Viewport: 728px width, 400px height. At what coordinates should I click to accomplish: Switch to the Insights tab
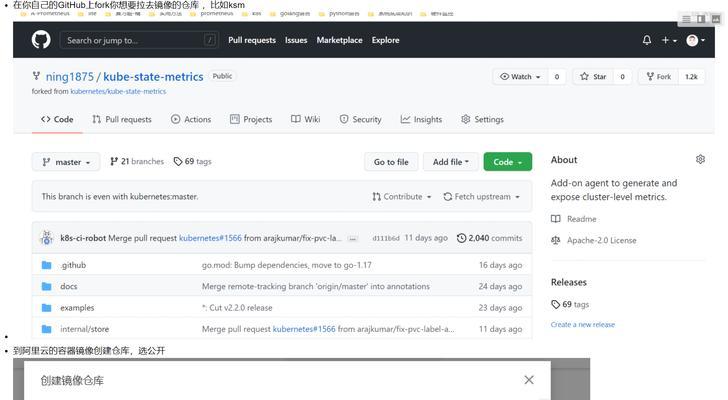[421, 119]
